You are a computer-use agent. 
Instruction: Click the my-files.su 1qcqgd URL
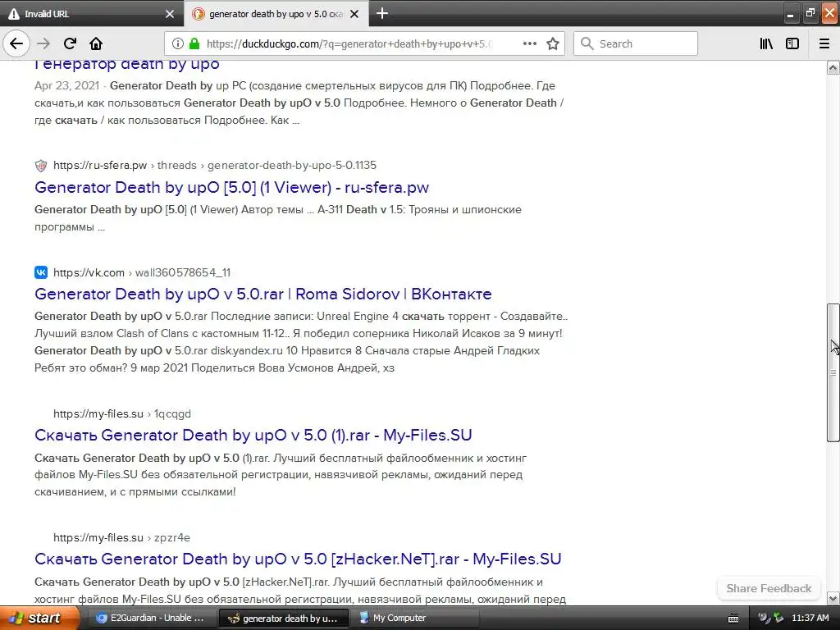coord(122,413)
